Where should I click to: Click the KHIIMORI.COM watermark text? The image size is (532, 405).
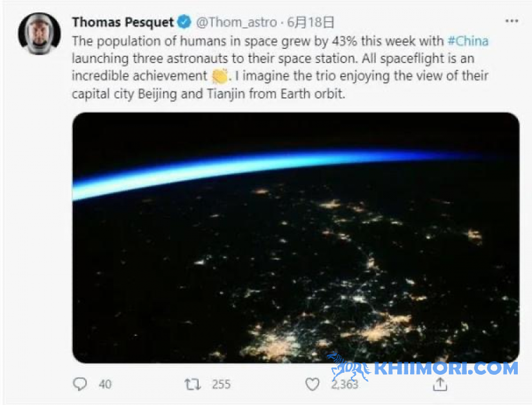click(x=446, y=368)
